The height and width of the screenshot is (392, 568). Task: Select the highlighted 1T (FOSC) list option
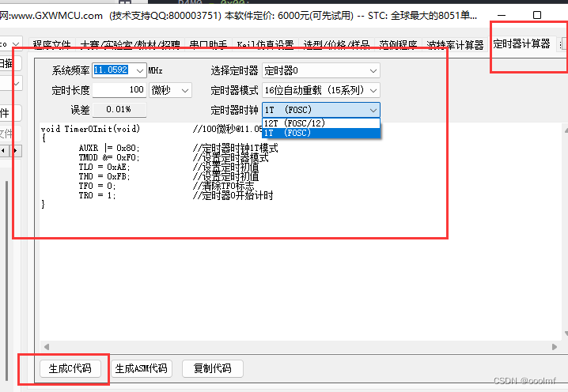(x=321, y=133)
